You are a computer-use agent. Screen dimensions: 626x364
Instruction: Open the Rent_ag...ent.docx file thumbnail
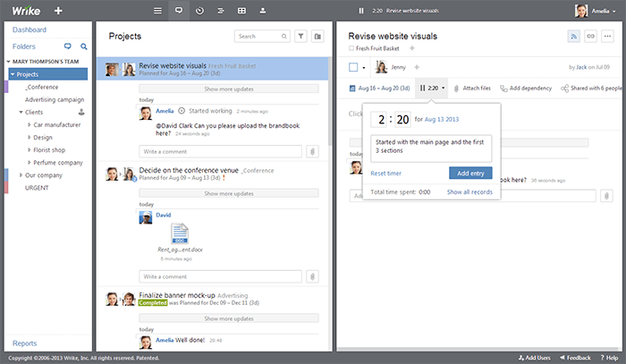point(180,233)
